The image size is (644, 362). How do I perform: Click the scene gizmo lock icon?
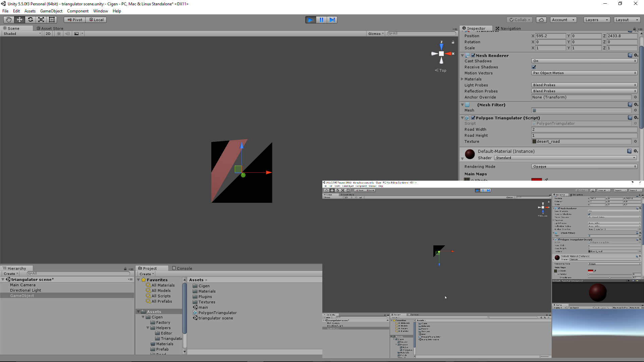point(453,42)
